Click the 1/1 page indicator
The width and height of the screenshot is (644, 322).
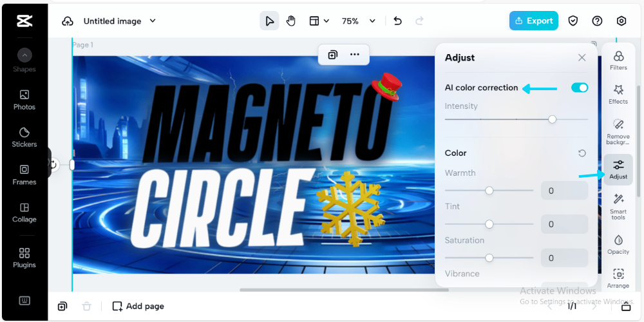[x=572, y=307]
